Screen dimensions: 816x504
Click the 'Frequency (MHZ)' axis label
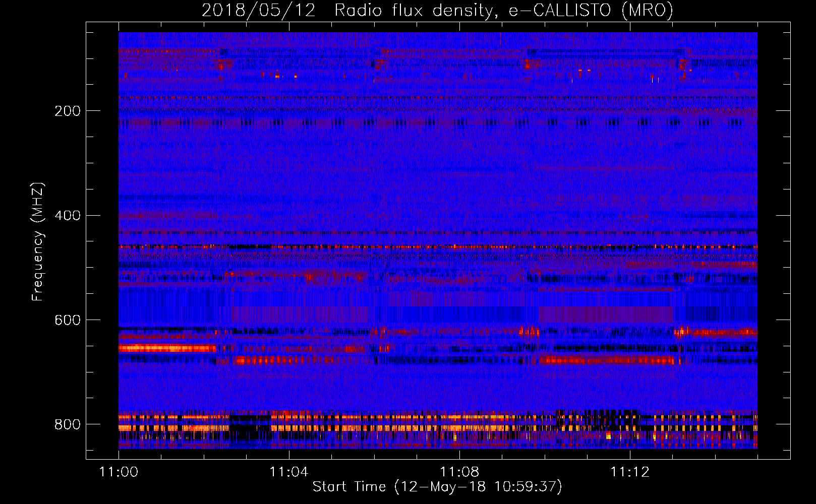coord(38,242)
